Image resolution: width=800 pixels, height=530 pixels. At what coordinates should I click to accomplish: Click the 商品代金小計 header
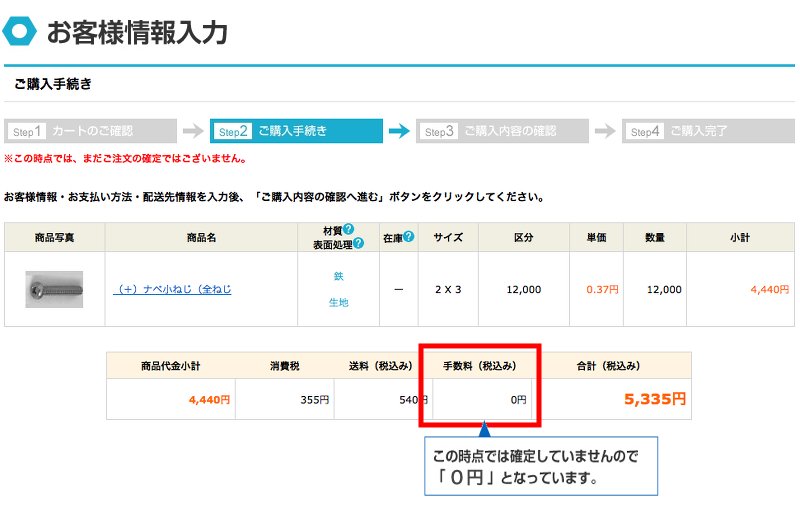(x=170, y=366)
